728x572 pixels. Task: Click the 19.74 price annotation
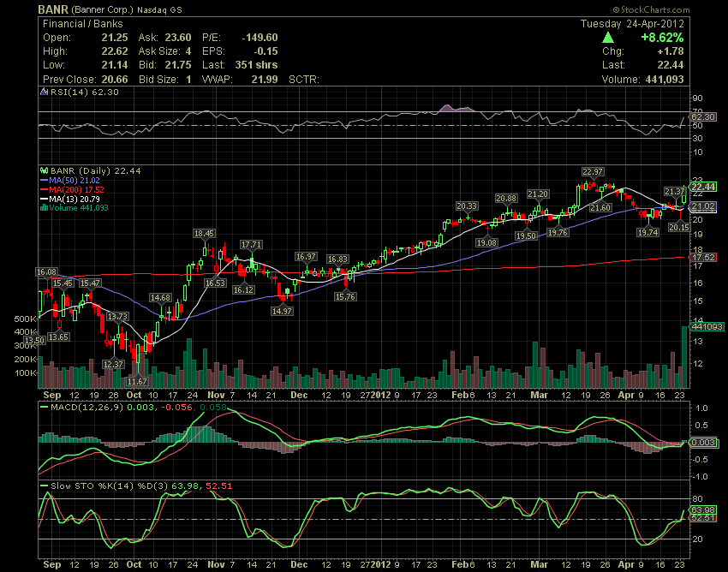(x=647, y=232)
